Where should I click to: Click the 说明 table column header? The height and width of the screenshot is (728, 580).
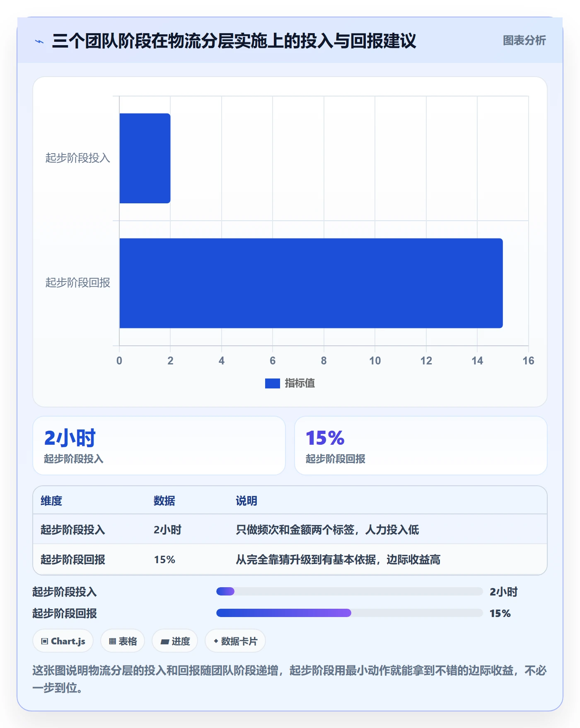247,501
